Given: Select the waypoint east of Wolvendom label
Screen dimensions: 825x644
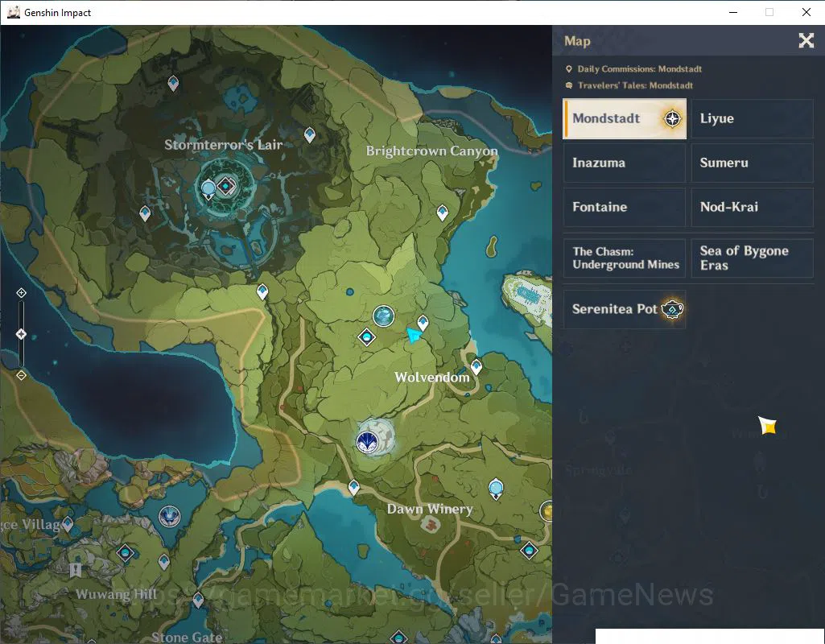Looking at the screenshot, I should pos(476,366).
